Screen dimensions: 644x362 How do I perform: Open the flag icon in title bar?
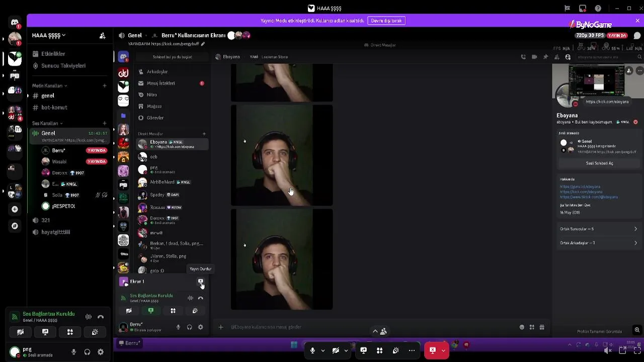[567, 8]
